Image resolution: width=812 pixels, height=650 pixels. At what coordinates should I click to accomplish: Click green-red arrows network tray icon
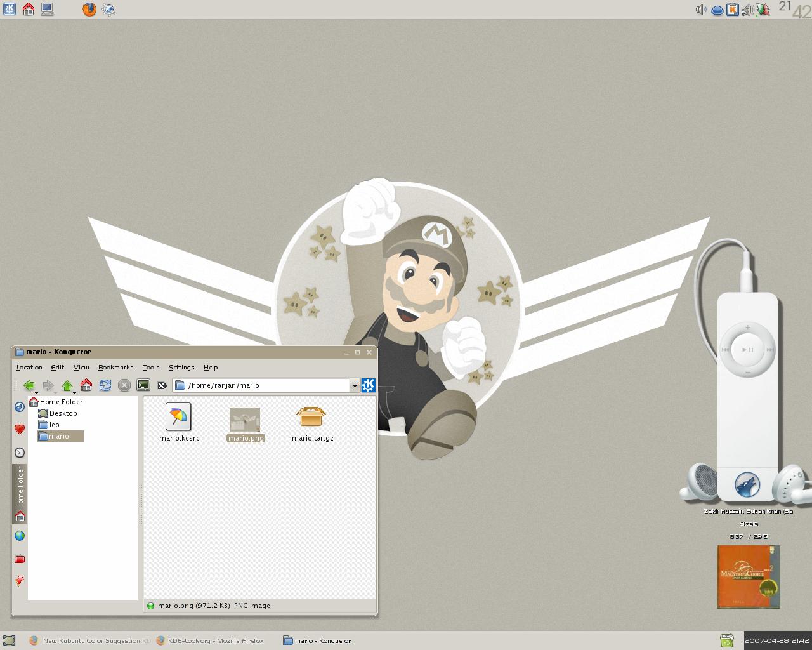pyautogui.click(x=763, y=10)
